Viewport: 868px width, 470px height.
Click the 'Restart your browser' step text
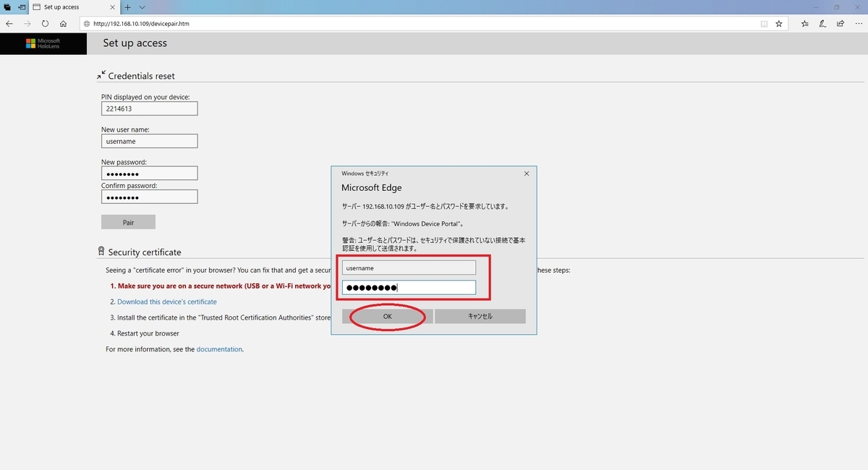148,333
